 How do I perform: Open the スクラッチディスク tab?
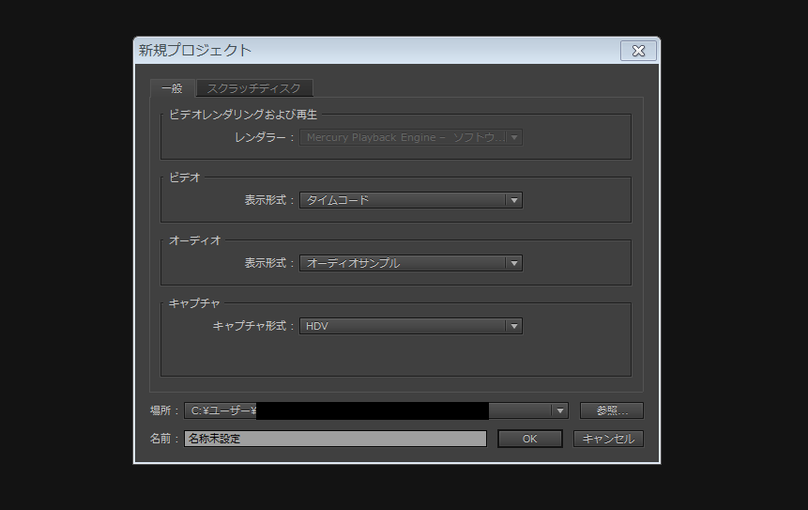point(254,89)
